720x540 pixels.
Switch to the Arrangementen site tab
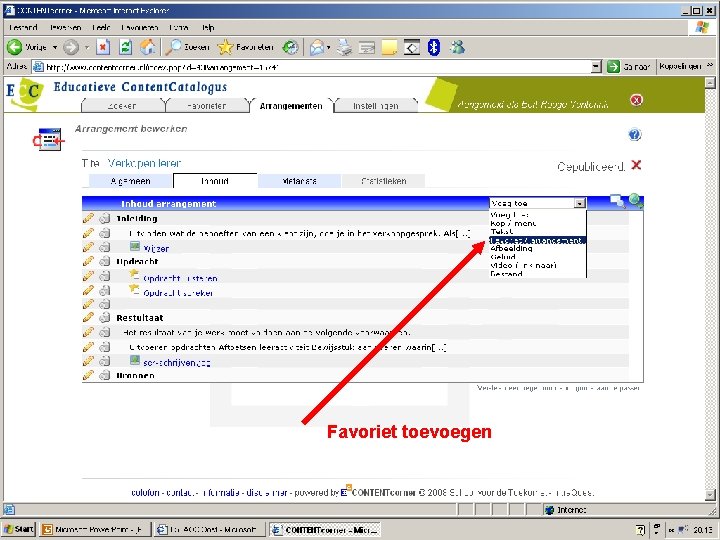291,106
